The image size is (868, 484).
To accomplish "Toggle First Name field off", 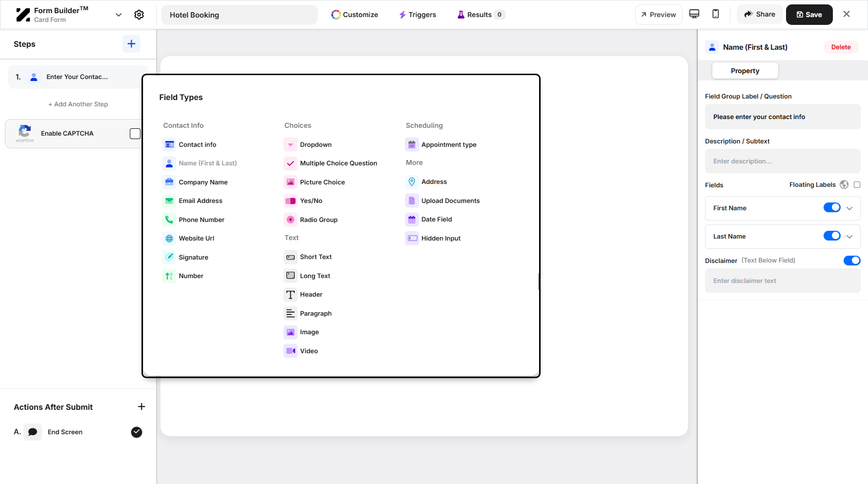I will tap(832, 207).
